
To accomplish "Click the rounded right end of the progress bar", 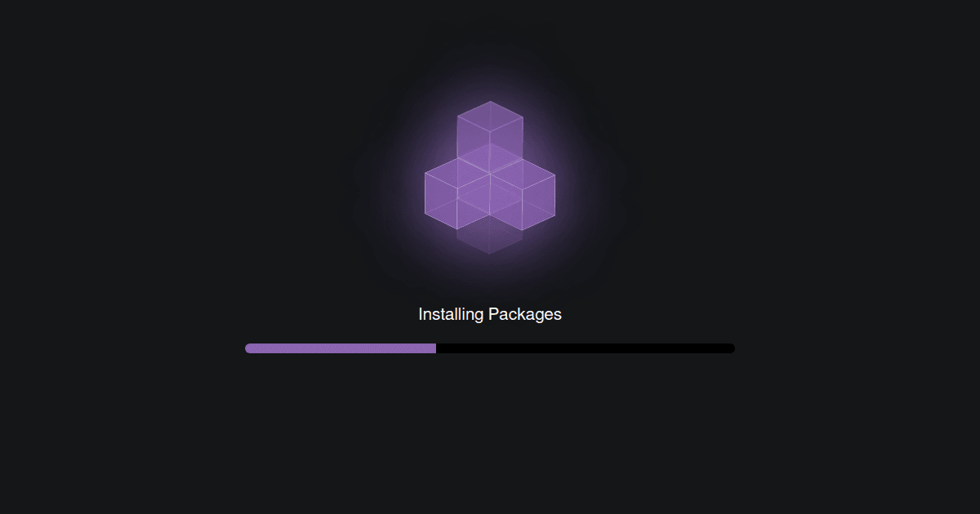I will tap(731, 348).
